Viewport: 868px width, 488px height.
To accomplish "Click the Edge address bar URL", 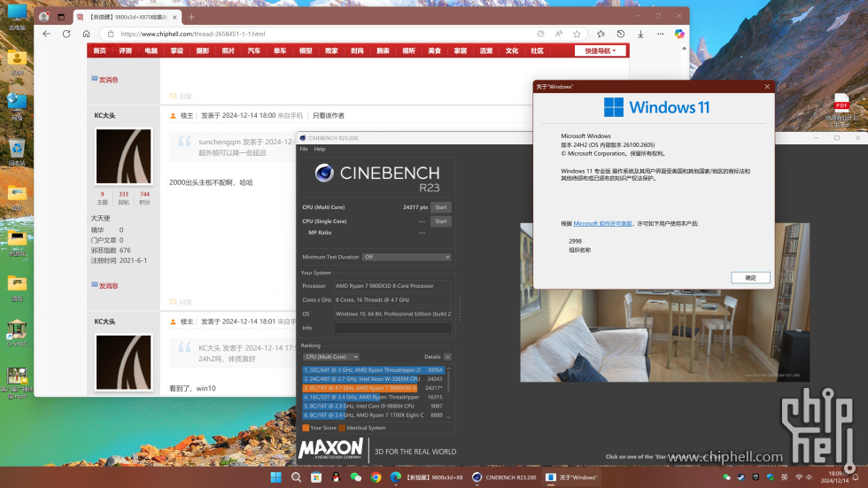I will pyautogui.click(x=193, y=34).
